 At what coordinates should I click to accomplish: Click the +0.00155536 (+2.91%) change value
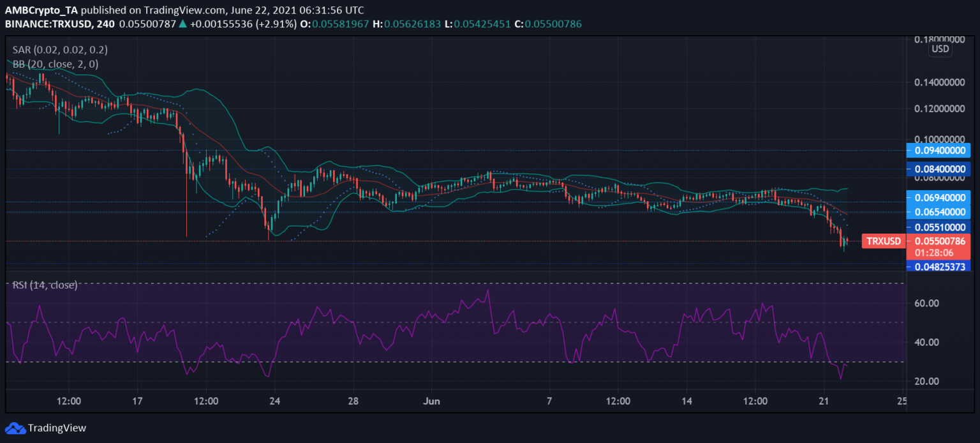[242, 24]
